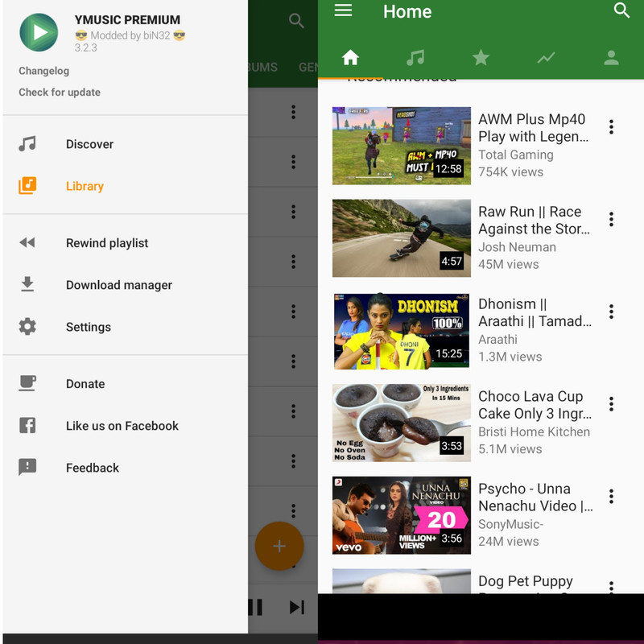Select the Home tab icon
The width and height of the screenshot is (644, 644).
click(x=350, y=57)
